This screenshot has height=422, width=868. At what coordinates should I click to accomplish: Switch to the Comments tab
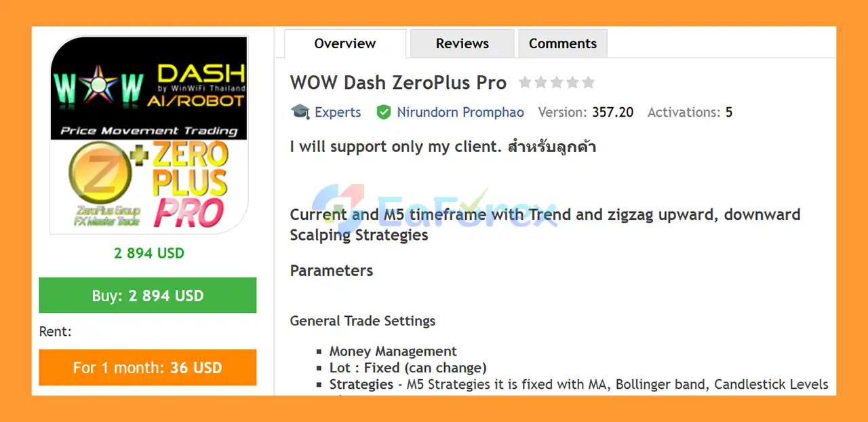[x=562, y=43]
